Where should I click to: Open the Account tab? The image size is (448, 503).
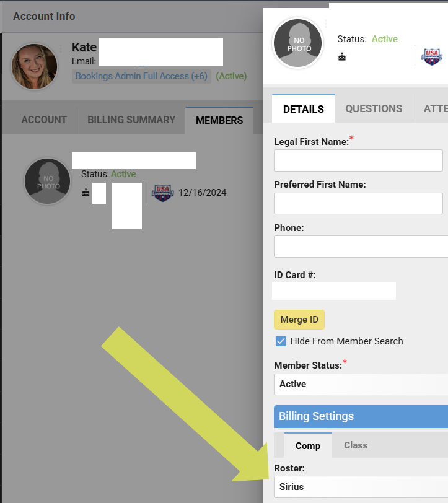pyautogui.click(x=44, y=120)
